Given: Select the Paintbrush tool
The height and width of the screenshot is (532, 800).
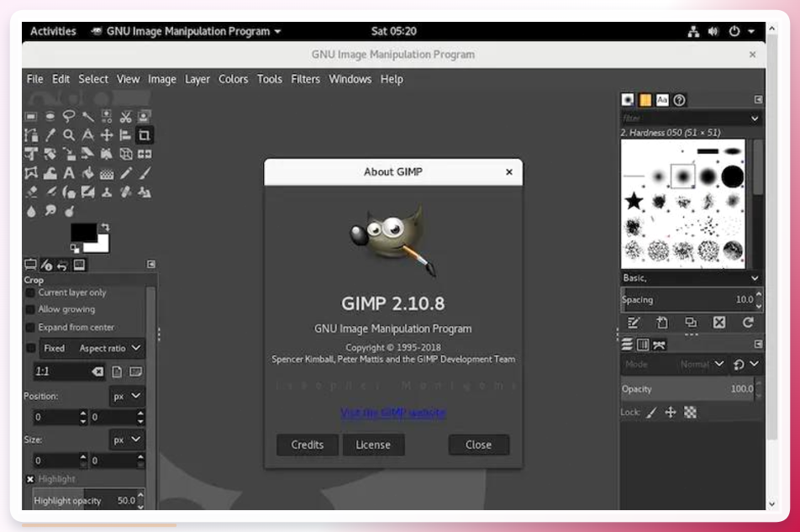Looking at the screenshot, I should tap(145, 173).
